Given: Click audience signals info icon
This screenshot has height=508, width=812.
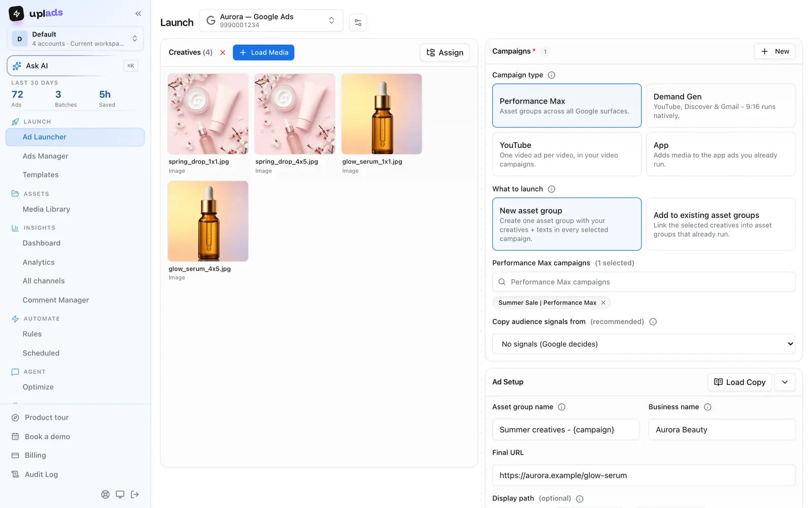Looking at the screenshot, I should pos(653,322).
